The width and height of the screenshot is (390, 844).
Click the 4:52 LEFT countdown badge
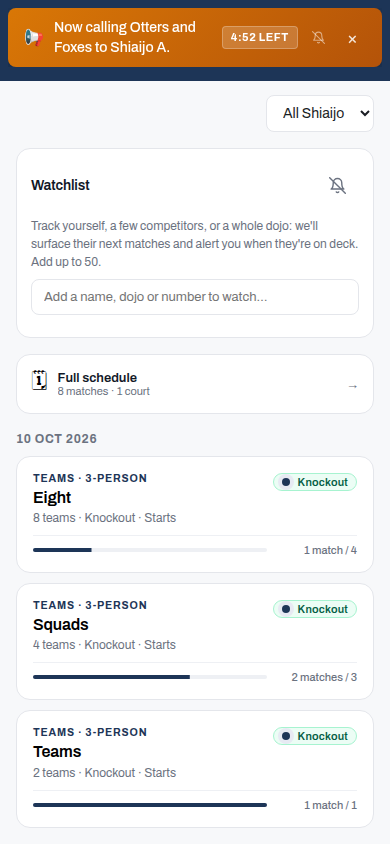pyautogui.click(x=260, y=38)
